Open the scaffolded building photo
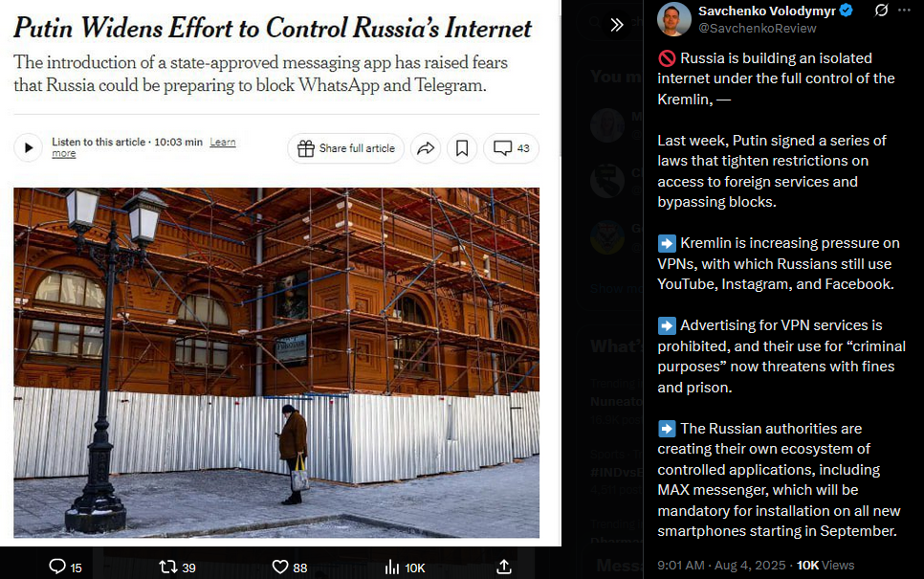924x579 pixels. [276, 363]
